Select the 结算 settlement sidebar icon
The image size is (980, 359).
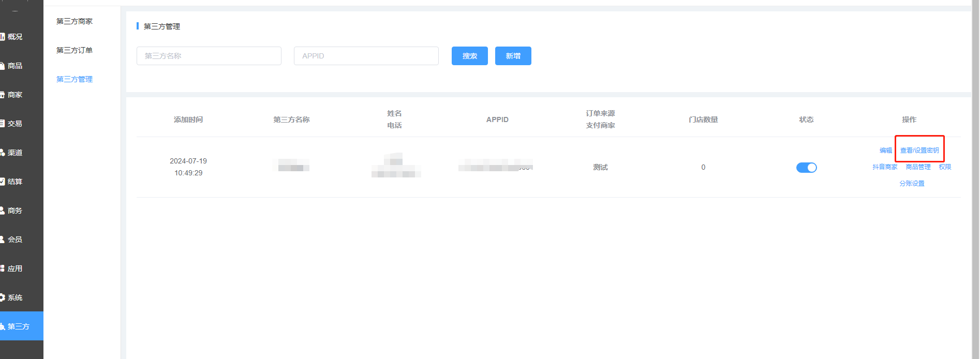pos(3,182)
